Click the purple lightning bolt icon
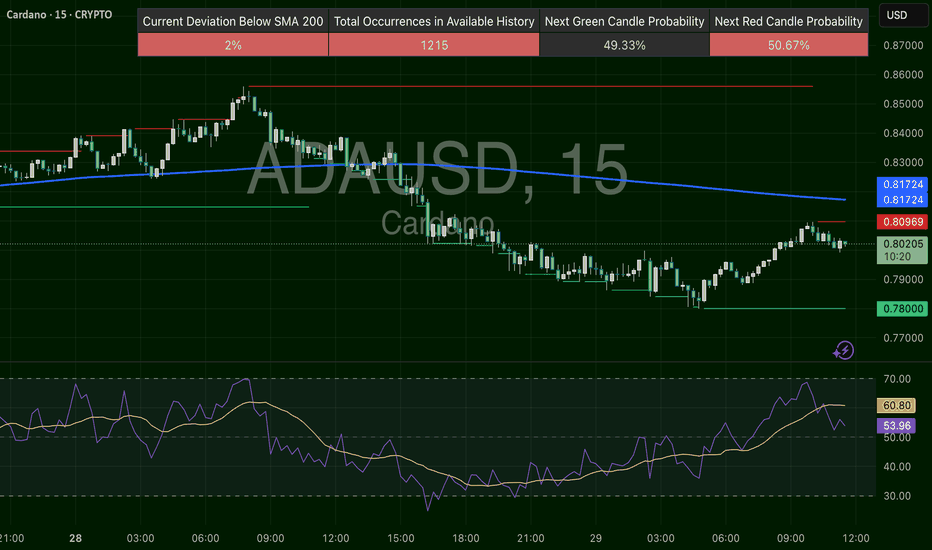932x550 pixels. 843,350
